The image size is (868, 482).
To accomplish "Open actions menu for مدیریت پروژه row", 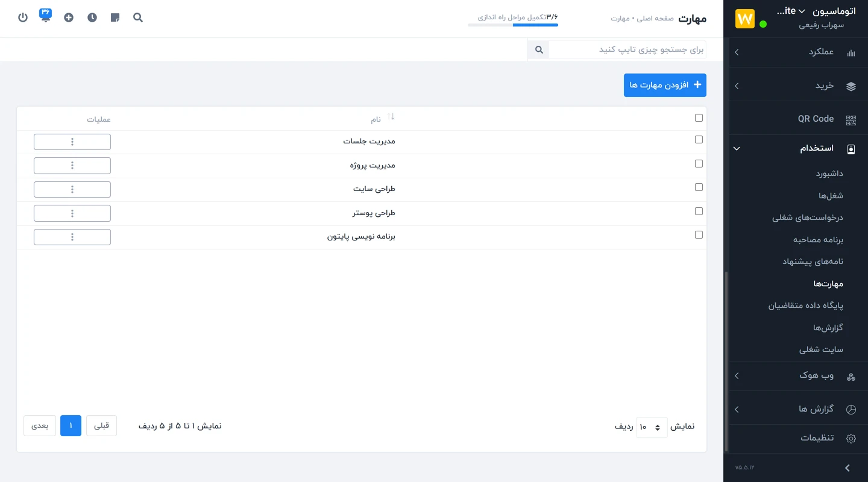I will click(72, 166).
